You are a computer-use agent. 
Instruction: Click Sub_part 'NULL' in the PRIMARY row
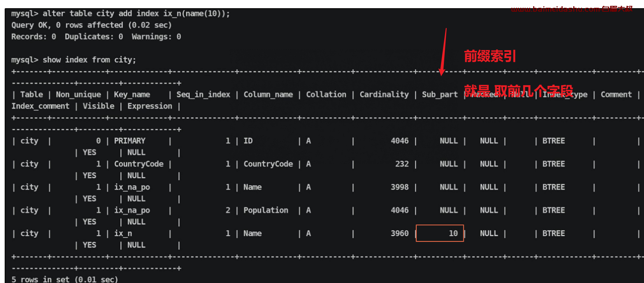[x=449, y=141]
